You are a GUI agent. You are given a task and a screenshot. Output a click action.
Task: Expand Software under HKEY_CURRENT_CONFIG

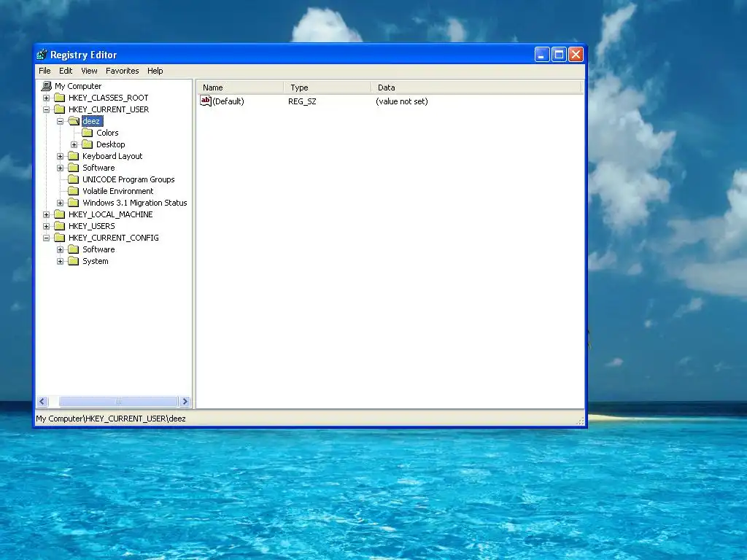60,249
